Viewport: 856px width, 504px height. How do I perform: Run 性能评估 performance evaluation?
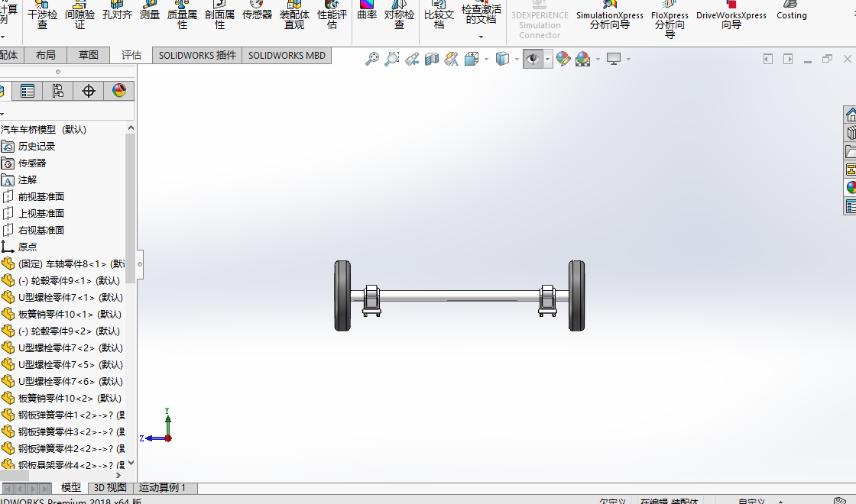332,15
